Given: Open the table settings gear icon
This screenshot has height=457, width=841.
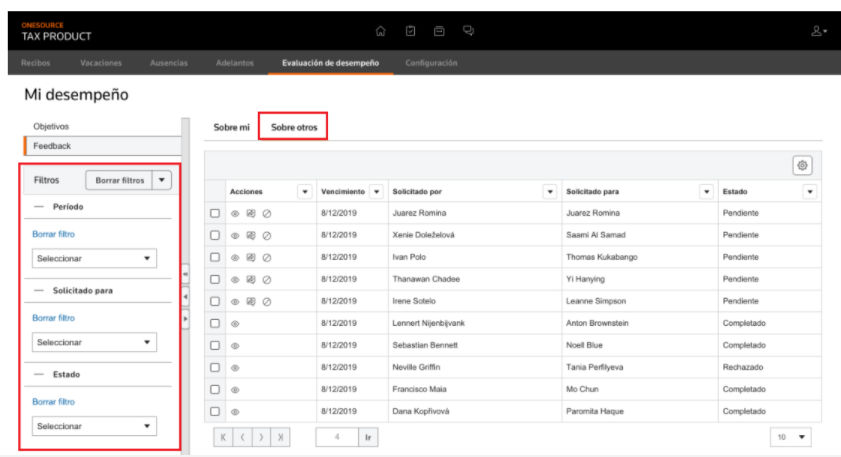Looking at the screenshot, I should (802, 165).
